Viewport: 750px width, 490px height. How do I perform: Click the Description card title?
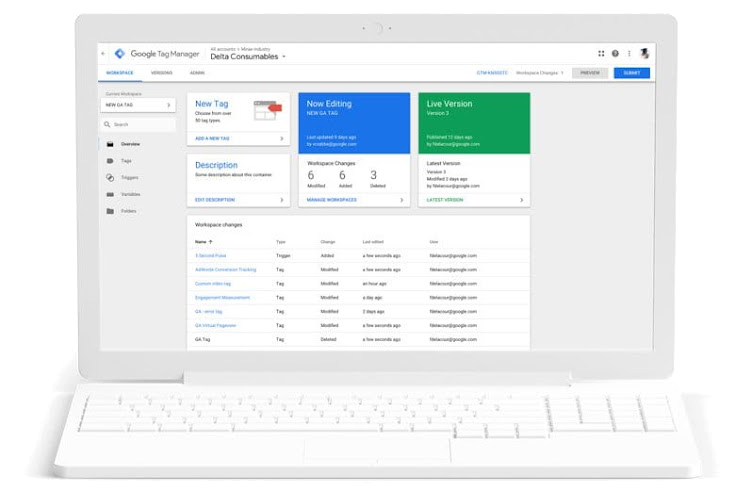tap(216, 165)
